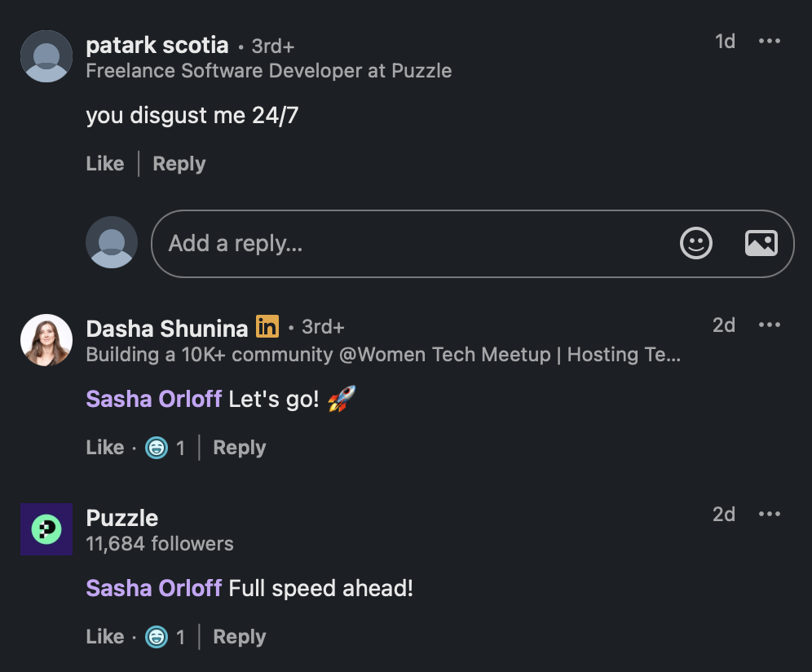Click patark scotia's profile avatar

(46, 56)
